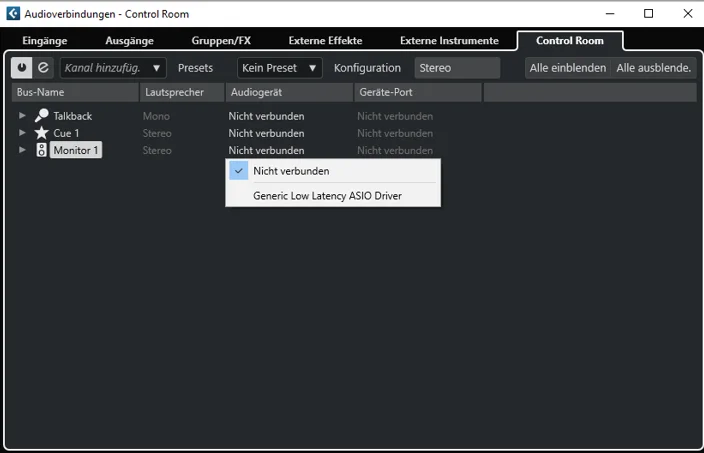
Task: Click the 'Stereo' speaker value for Cue 1
Action: [157, 133]
